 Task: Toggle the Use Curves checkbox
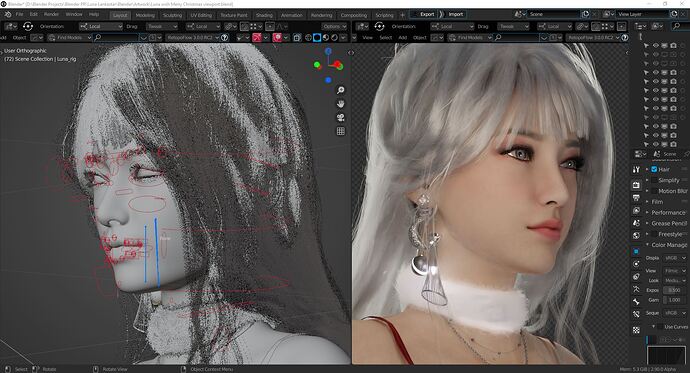pos(659,327)
